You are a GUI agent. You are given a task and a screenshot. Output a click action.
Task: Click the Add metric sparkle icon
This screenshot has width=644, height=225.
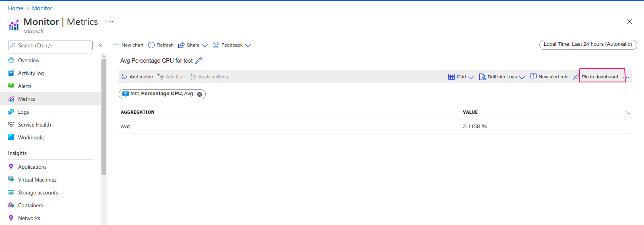pos(124,77)
